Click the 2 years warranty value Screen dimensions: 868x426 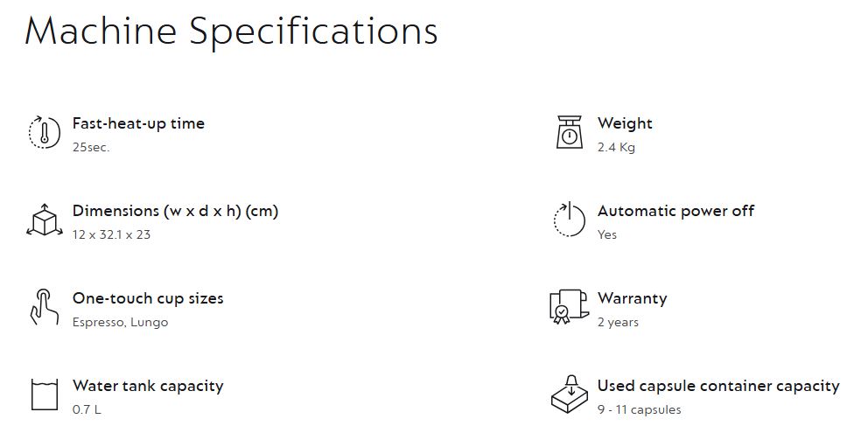pyautogui.click(x=618, y=322)
